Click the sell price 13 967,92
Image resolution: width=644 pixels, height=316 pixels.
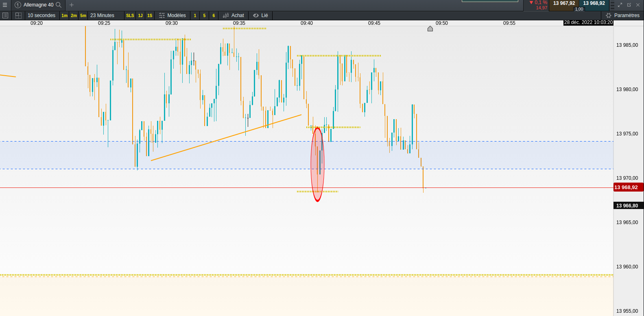click(x=564, y=3)
